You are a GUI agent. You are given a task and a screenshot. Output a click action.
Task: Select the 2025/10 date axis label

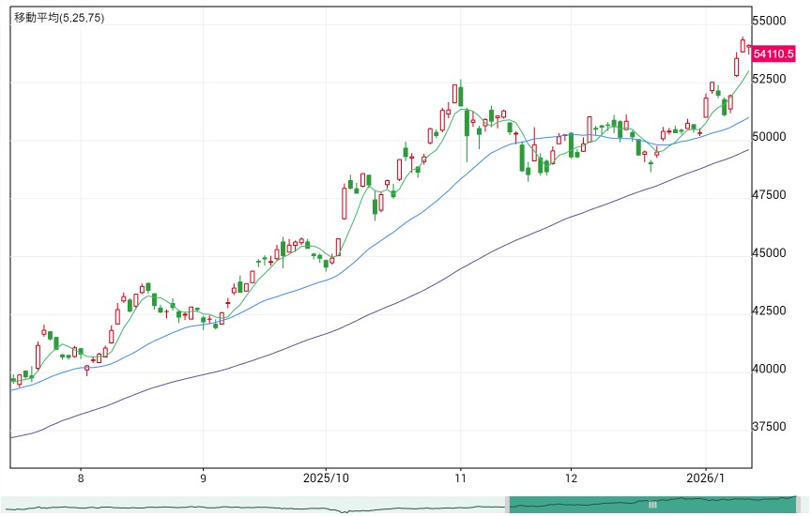pyautogui.click(x=326, y=478)
